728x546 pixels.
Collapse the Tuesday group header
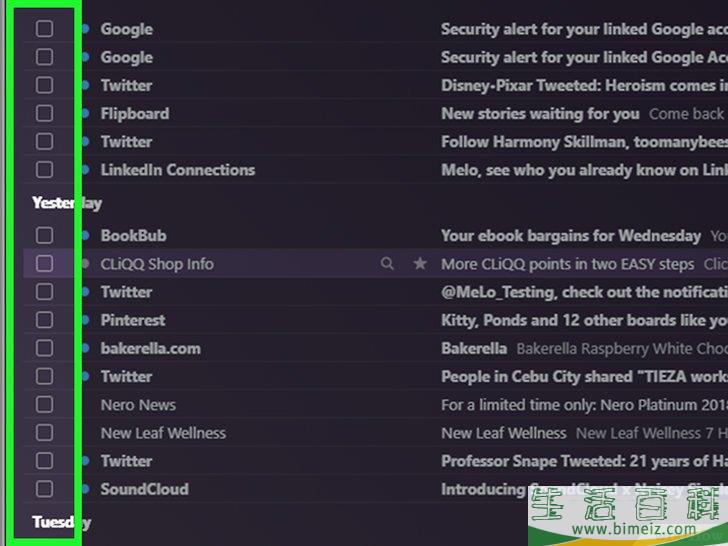(x=61, y=522)
